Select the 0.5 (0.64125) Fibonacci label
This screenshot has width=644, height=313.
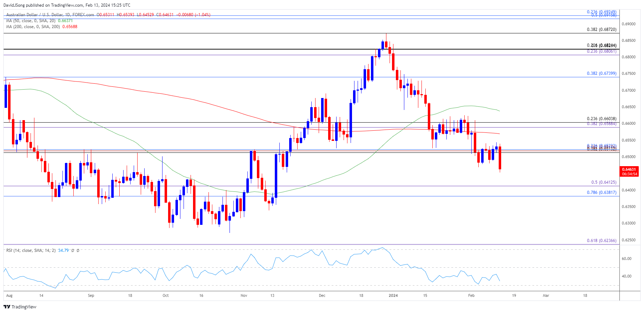(x=604, y=182)
